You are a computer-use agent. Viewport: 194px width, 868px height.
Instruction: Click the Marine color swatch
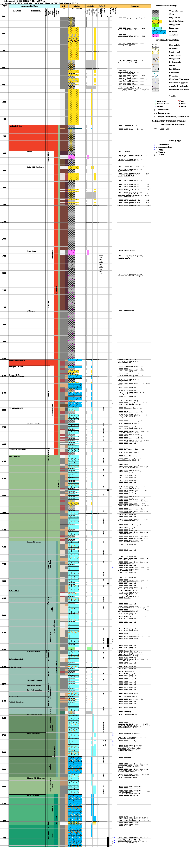pyautogui.click(x=155, y=106)
